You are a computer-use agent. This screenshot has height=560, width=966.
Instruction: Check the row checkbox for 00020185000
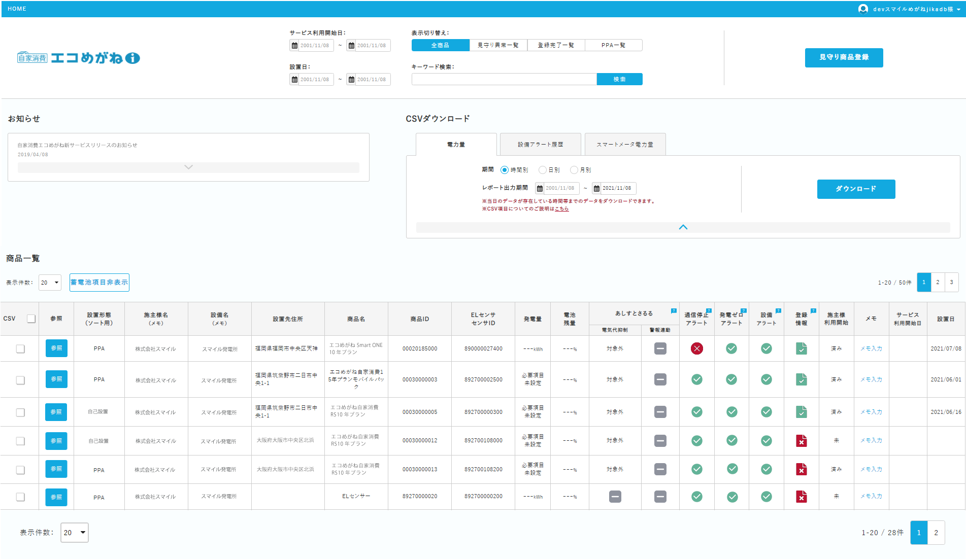pos(20,349)
